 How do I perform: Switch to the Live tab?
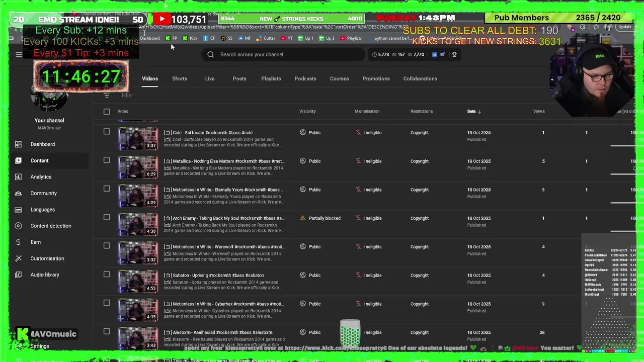tap(210, 78)
